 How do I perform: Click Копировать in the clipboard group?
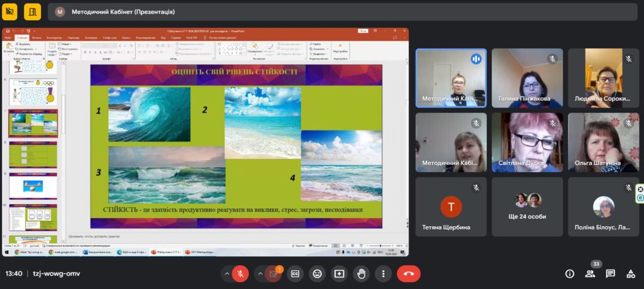(26, 49)
